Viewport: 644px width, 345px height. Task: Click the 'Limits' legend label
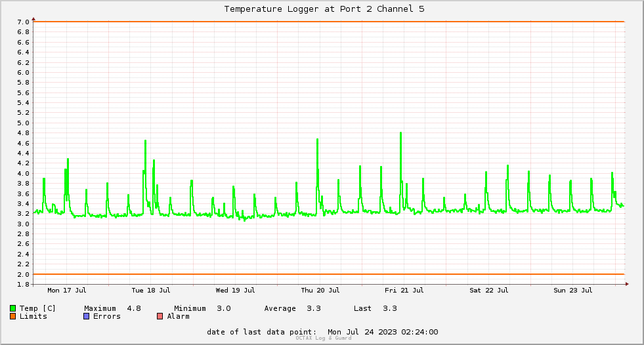(33, 316)
